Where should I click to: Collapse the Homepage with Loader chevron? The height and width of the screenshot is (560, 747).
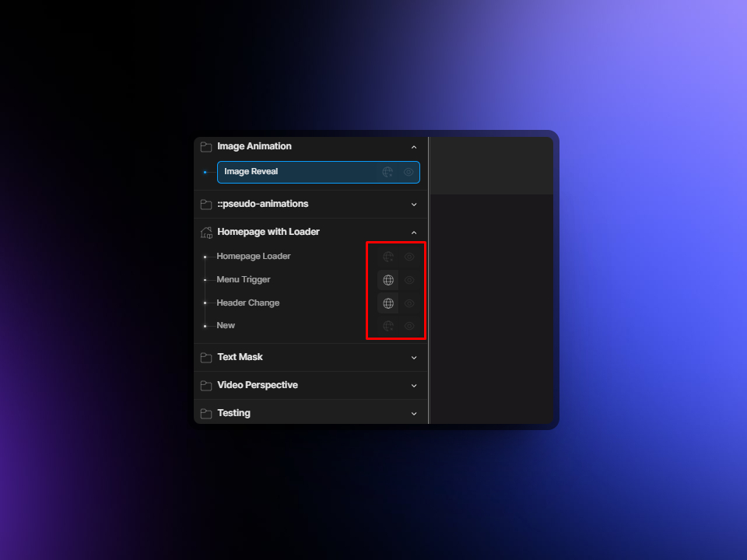click(414, 233)
